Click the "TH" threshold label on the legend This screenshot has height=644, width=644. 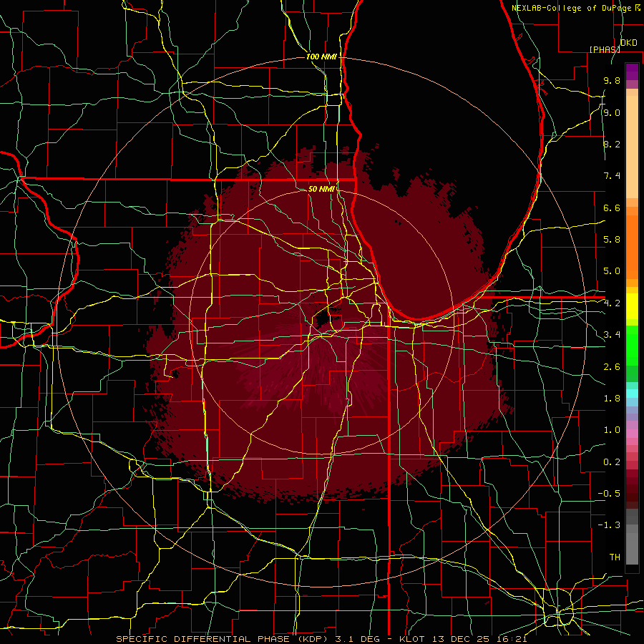tap(615, 557)
